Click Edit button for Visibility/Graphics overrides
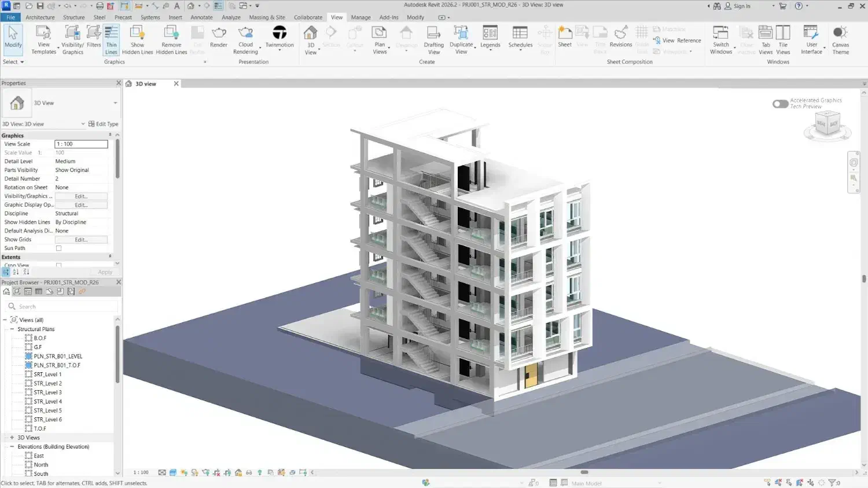 (x=81, y=196)
